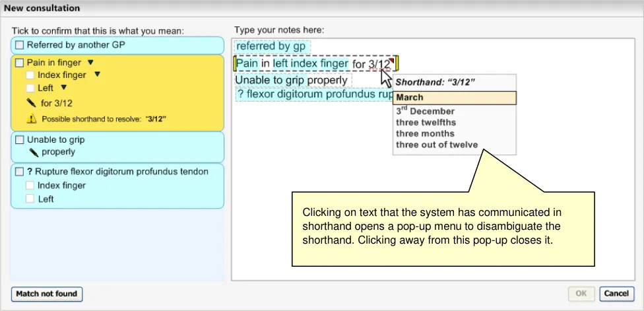Pick 'three months' from shorthand options
Viewport: 644px width, 311px height.
(x=426, y=133)
